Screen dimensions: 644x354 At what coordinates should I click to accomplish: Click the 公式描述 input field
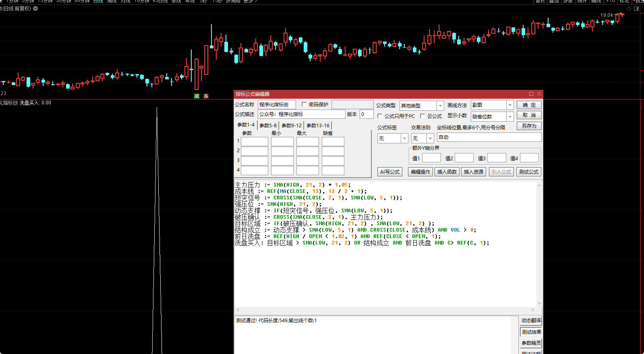pyautogui.click(x=301, y=114)
